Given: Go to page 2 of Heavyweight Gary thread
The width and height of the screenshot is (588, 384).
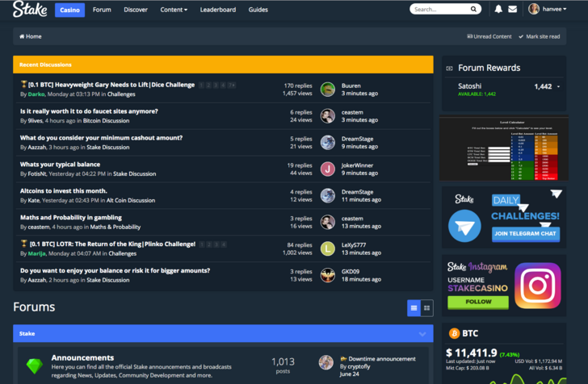Looking at the screenshot, I should [x=208, y=86].
